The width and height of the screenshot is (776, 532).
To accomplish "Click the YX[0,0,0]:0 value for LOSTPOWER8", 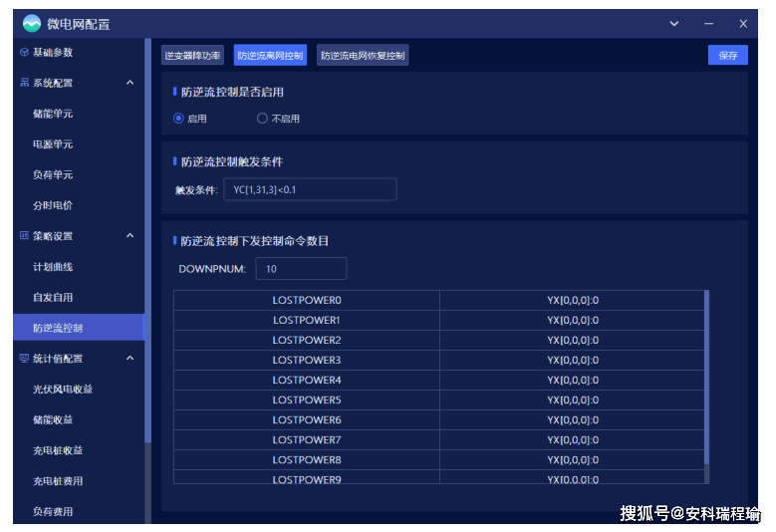I will (x=573, y=459).
